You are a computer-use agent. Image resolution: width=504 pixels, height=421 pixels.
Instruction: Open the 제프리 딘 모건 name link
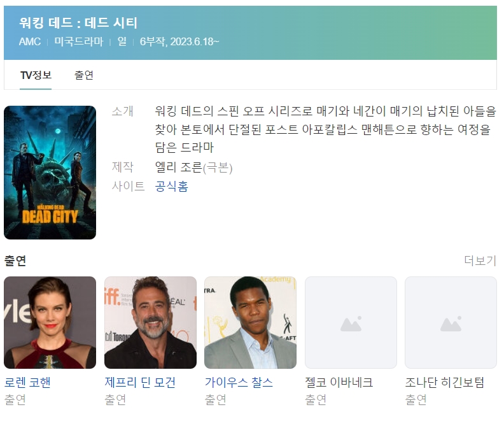140,382
